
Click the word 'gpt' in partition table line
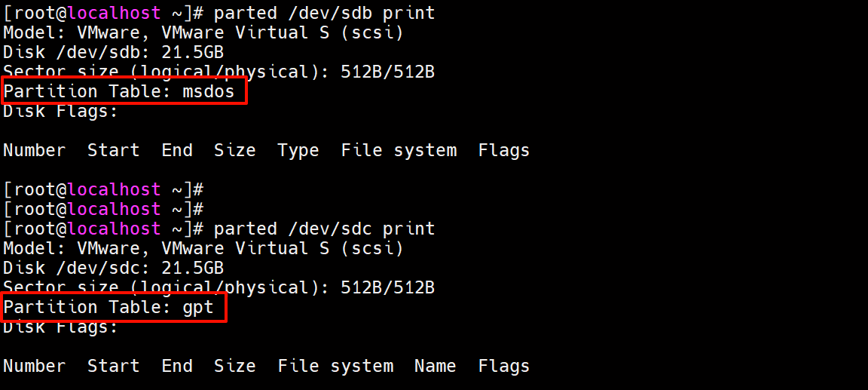coord(198,307)
